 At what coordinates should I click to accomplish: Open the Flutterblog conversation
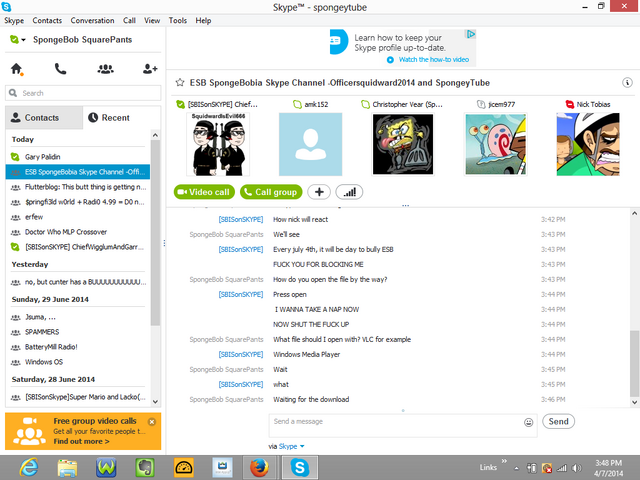[78, 187]
